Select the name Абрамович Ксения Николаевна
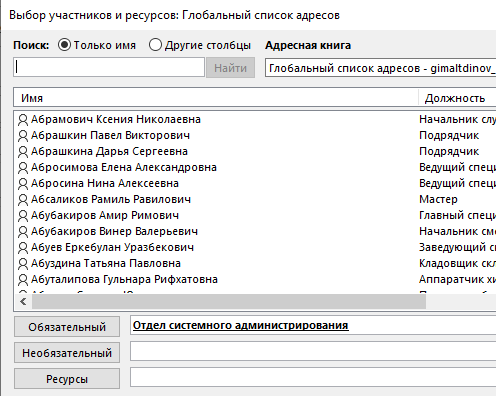 point(116,119)
